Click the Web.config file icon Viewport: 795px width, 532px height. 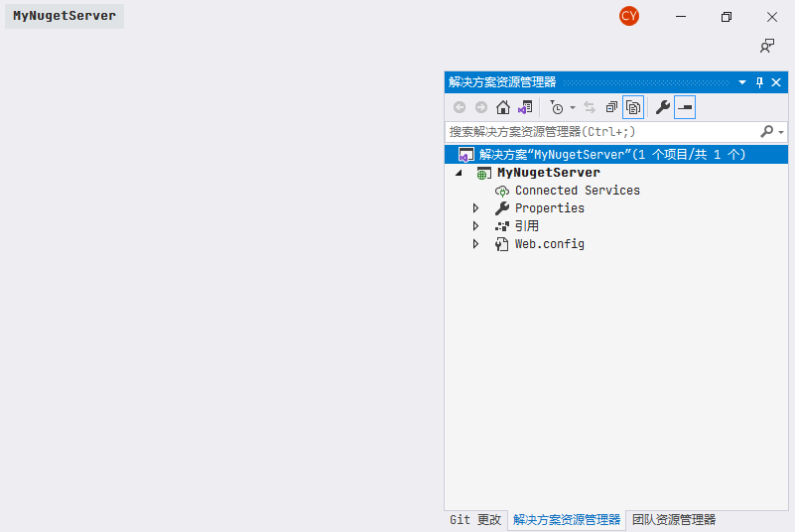coord(502,244)
